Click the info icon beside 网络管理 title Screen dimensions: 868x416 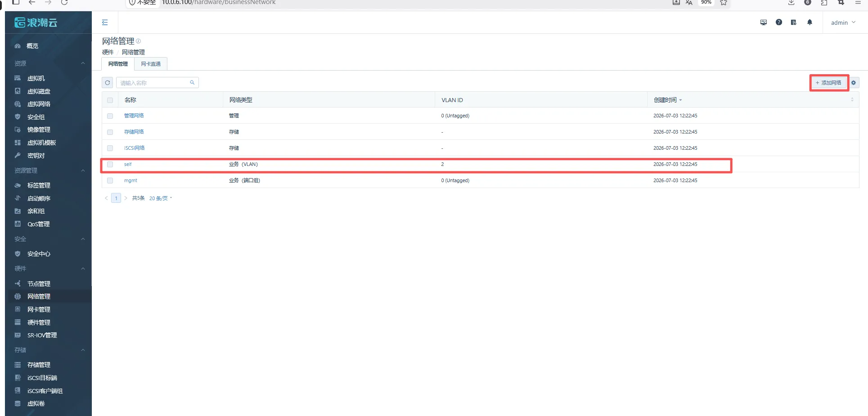(139, 41)
